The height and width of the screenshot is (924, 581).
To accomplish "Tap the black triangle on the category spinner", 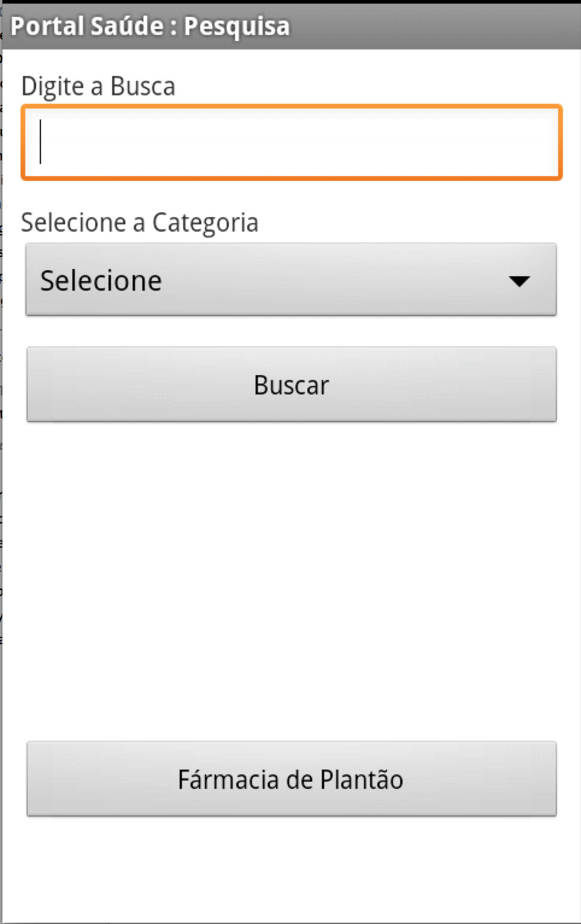I will point(519,280).
